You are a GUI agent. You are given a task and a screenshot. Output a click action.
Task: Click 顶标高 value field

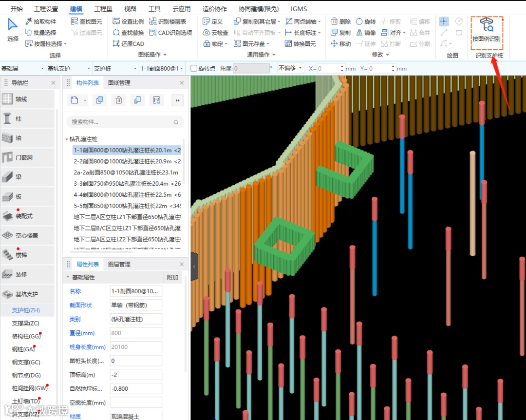click(136, 375)
